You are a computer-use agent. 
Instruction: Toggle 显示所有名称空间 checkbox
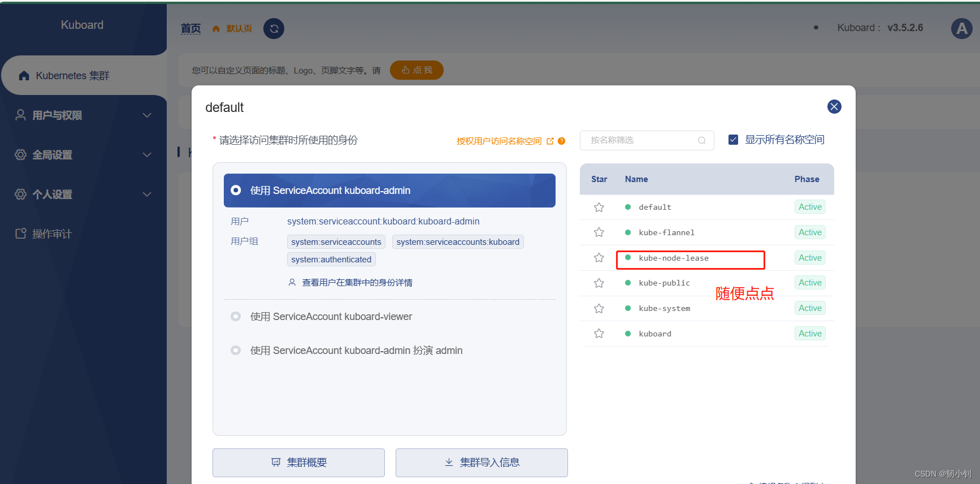click(x=733, y=140)
